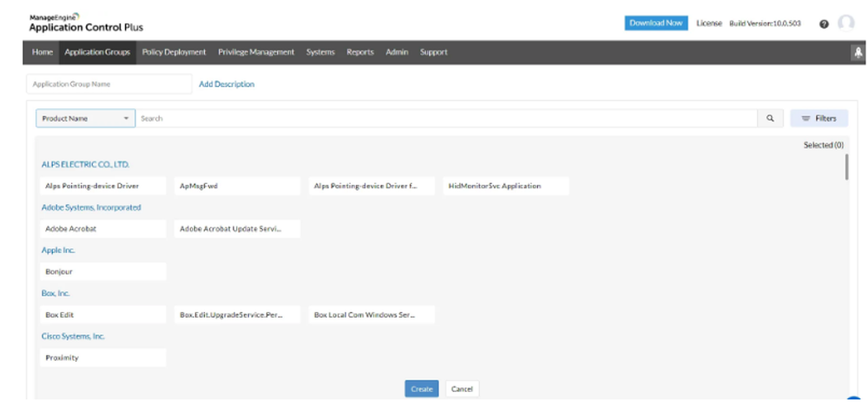Switch to the Policy Deployment tab
This screenshot has height=412, width=868.
pyautogui.click(x=174, y=52)
